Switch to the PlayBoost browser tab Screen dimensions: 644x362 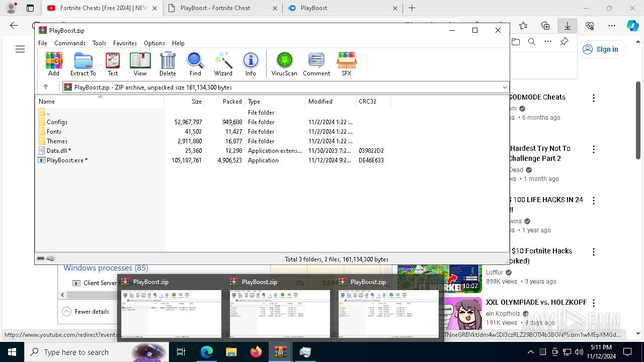coord(342,8)
